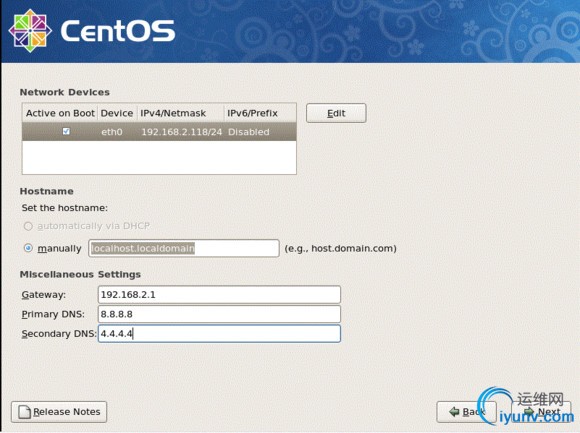
Task: Click the Device column header
Action: click(x=117, y=113)
